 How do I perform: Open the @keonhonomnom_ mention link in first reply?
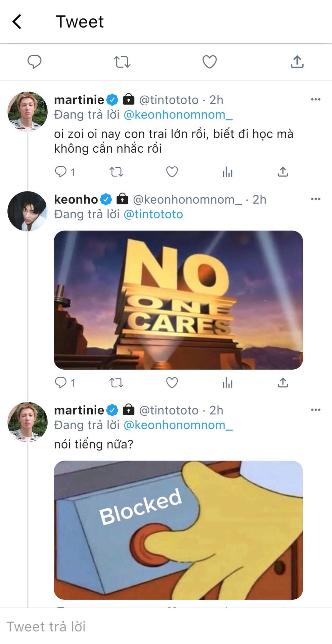tap(178, 115)
